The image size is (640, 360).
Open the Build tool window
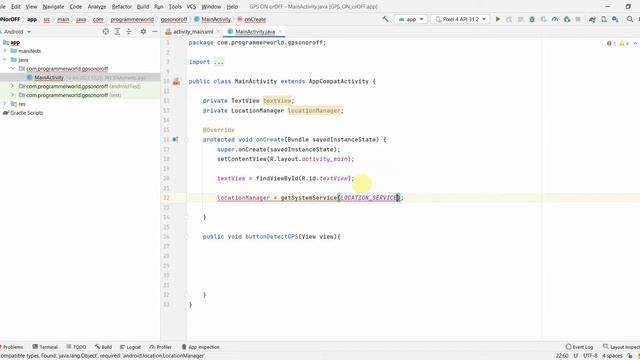(x=103, y=347)
